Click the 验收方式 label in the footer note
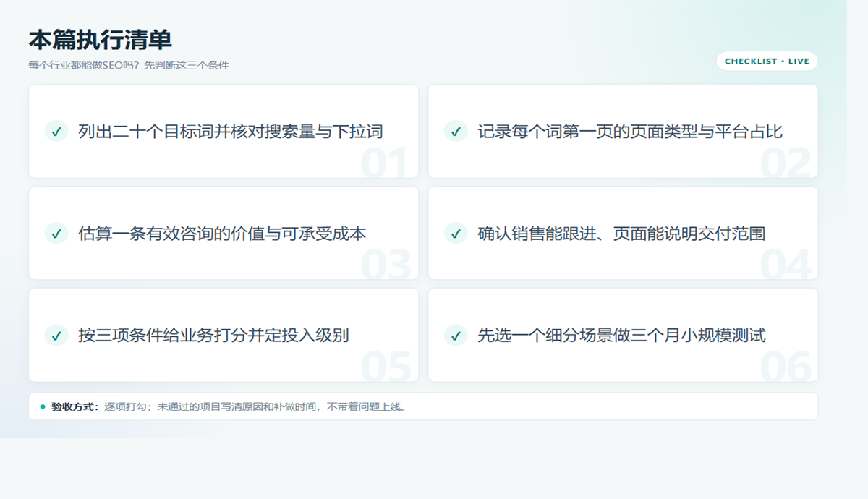868x499 pixels. click(x=75, y=406)
